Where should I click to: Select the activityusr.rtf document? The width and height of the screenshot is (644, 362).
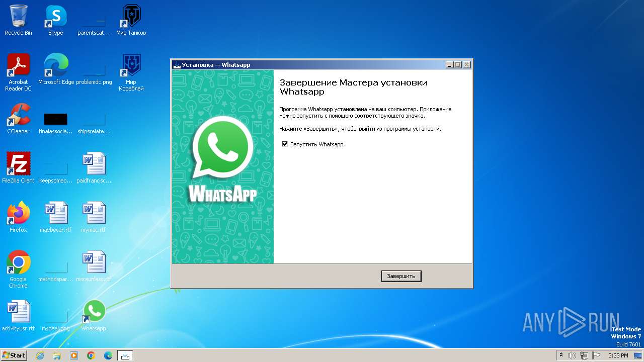pos(18,316)
